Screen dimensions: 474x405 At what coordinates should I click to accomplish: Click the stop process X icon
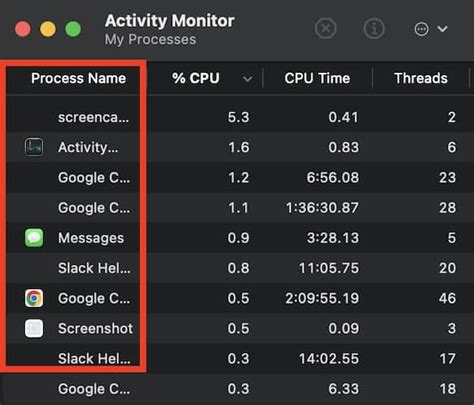[326, 29]
